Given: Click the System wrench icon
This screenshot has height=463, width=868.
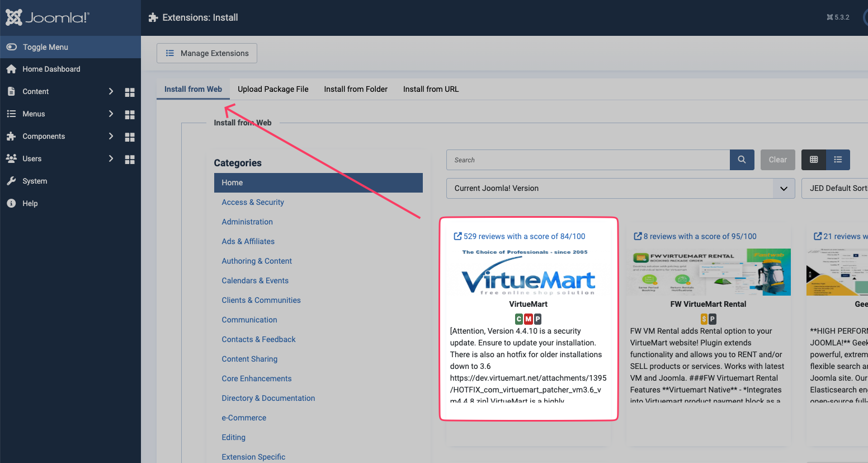Looking at the screenshot, I should click(x=11, y=181).
